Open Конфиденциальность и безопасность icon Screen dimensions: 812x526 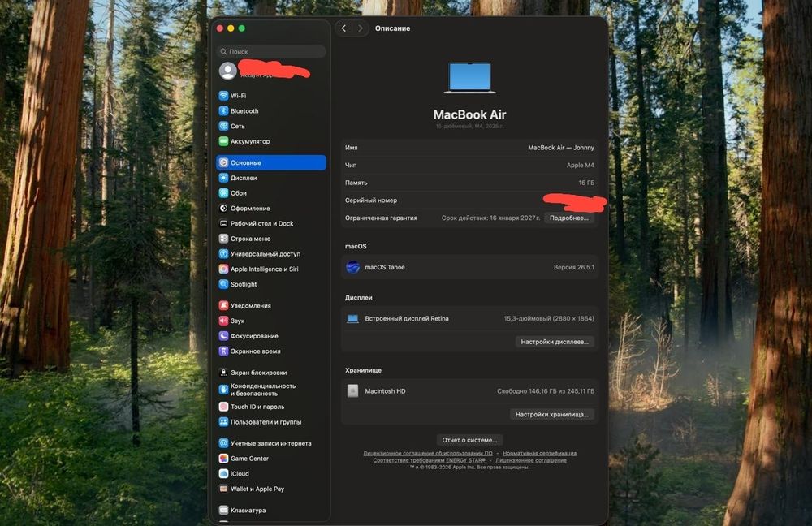point(223,390)
